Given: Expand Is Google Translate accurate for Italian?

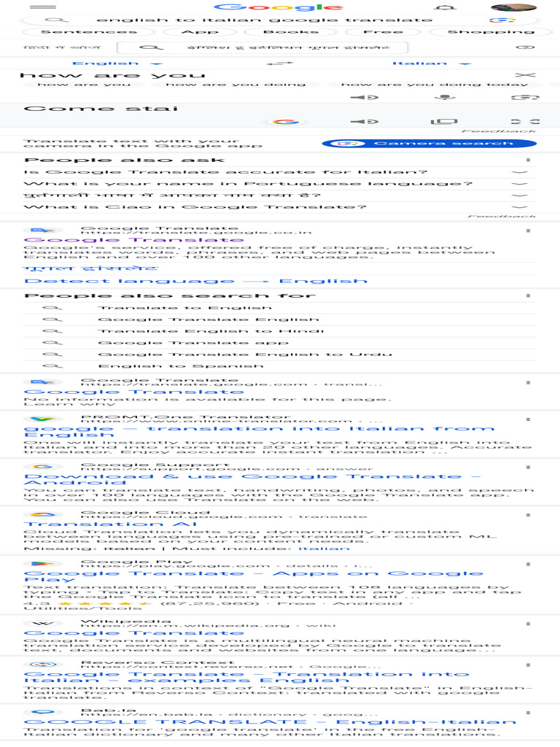Looking at the screenshot, I should click(x=279, y=172).
